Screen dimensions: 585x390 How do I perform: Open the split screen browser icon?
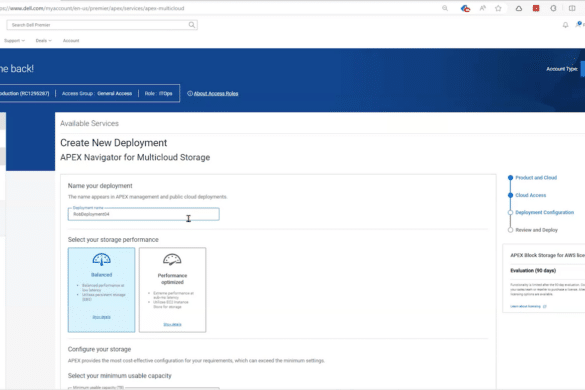(x=572, y=8)
